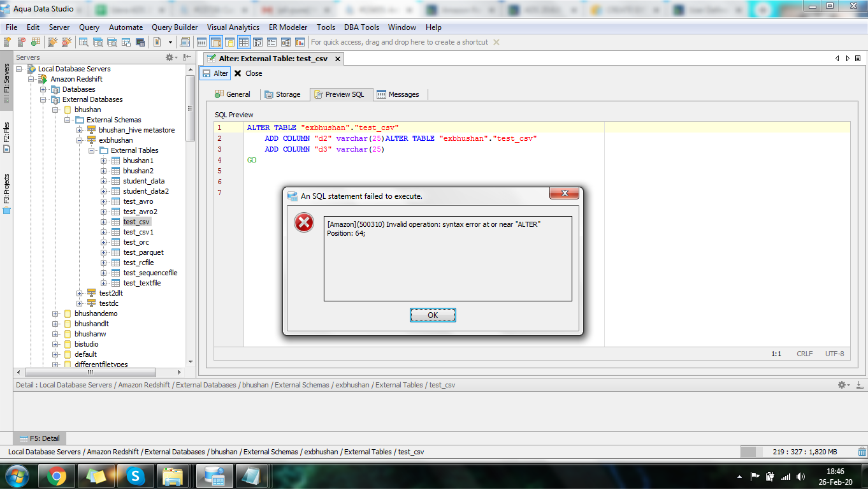Switch to the Storage tab

[282, 94]
